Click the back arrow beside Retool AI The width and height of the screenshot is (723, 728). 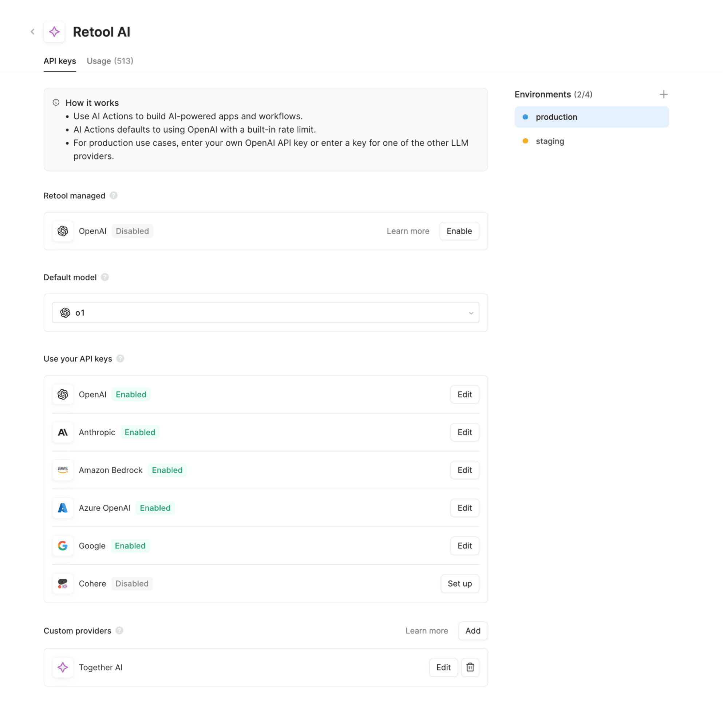33,32
